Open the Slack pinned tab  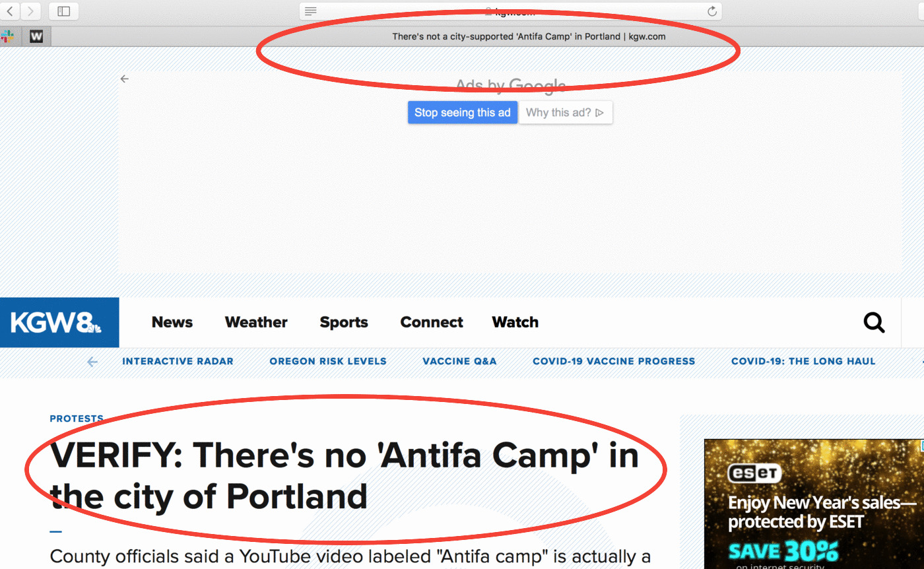pos(7,36)
